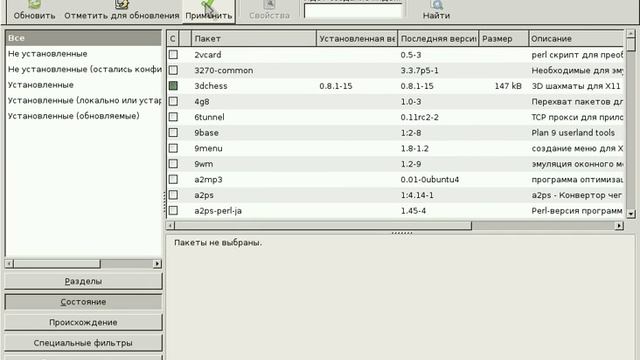
Task: Click package list scroll up arrow
Action: tap(631, 33)
